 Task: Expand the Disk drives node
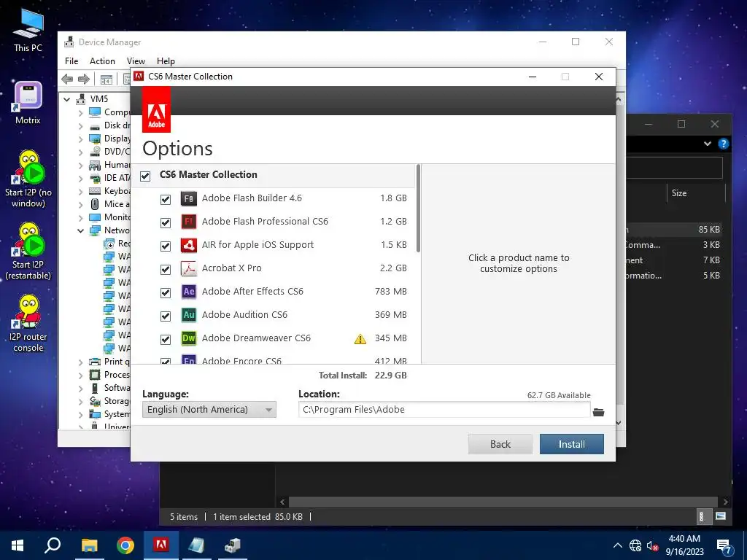80,126
